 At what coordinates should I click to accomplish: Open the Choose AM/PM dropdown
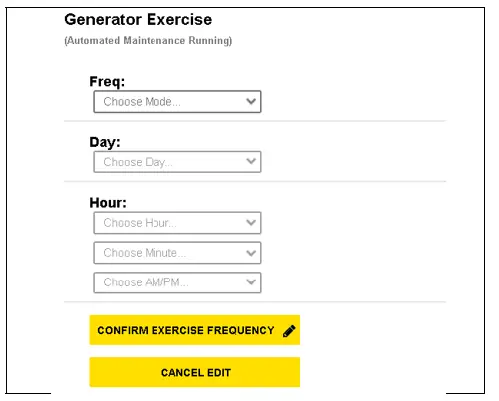177,283
